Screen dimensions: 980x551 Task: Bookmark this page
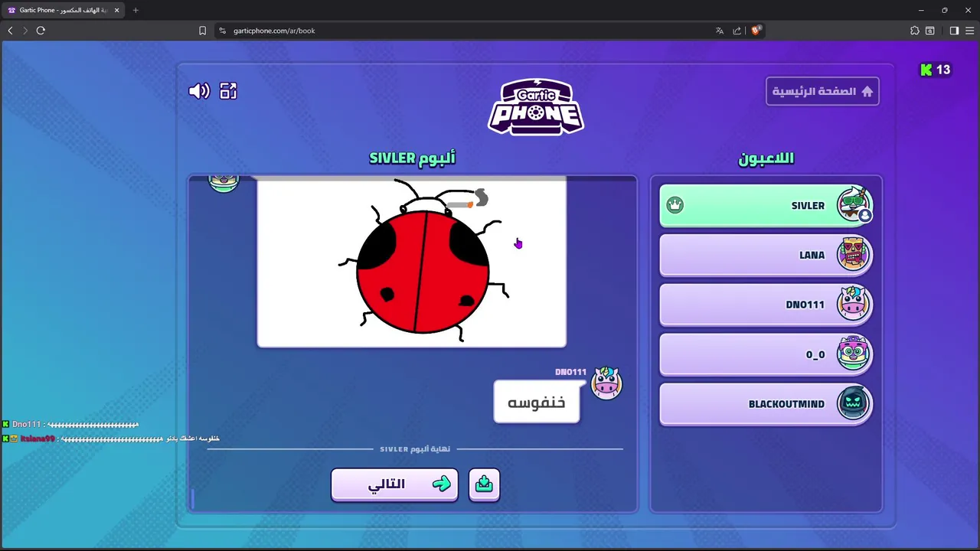coord(202,31)
